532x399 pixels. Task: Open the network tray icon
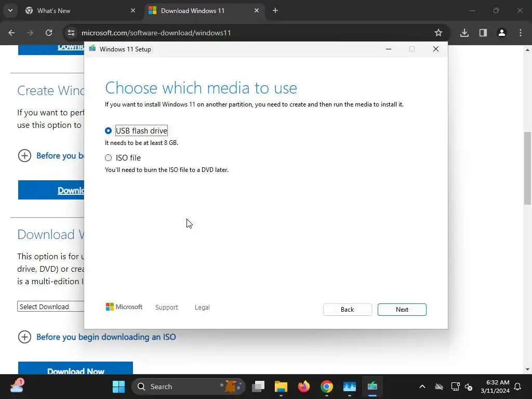tap(455, 387)
